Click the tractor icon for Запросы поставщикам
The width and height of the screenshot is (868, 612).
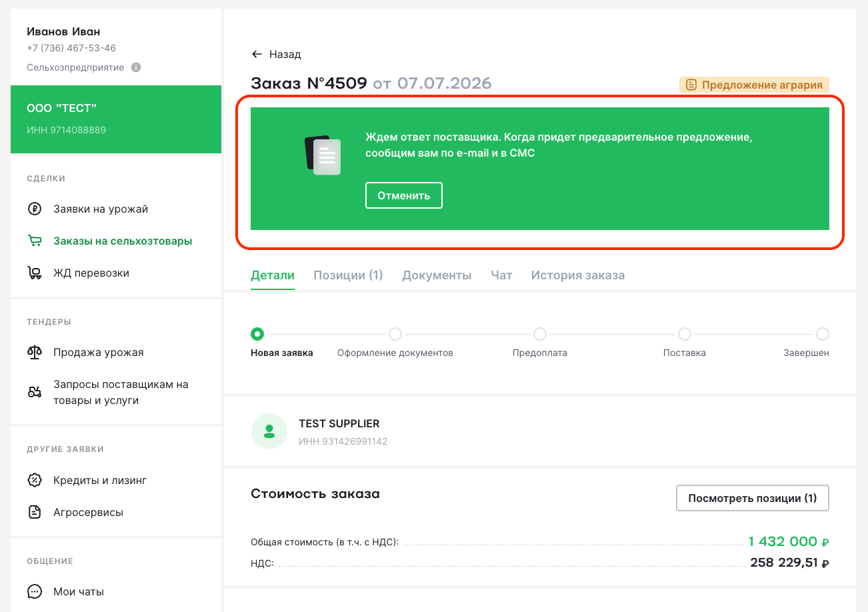coord(35,392)
